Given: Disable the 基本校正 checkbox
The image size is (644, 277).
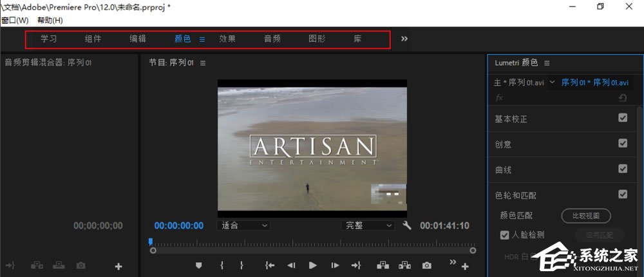Looking at the screenshot, I should click(623, 118).
